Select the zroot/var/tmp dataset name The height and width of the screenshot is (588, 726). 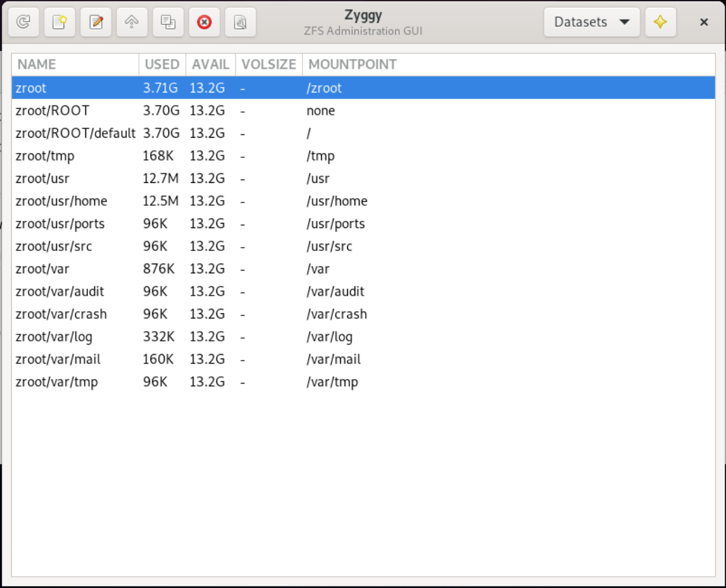pyautogui.click(x=56, y=382)
